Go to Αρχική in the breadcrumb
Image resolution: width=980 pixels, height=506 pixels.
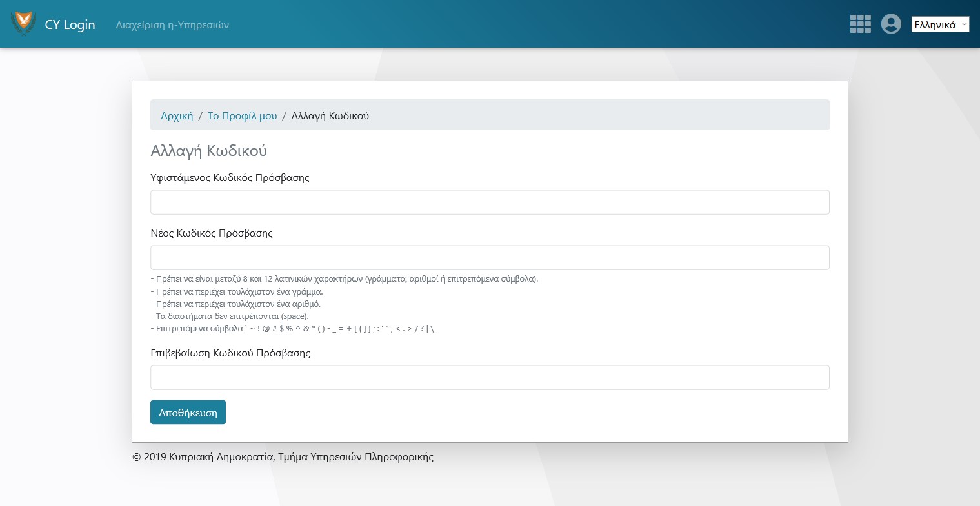177,116
